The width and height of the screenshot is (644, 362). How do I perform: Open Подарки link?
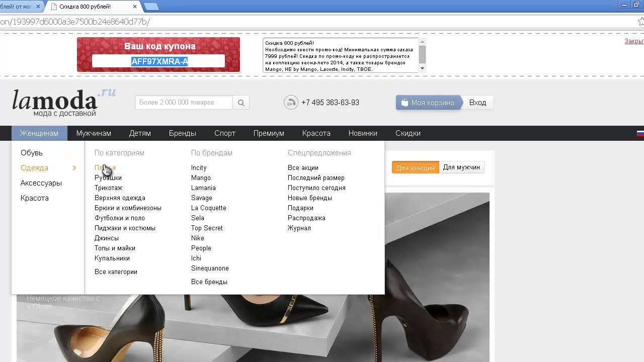[x=300, y=208]
